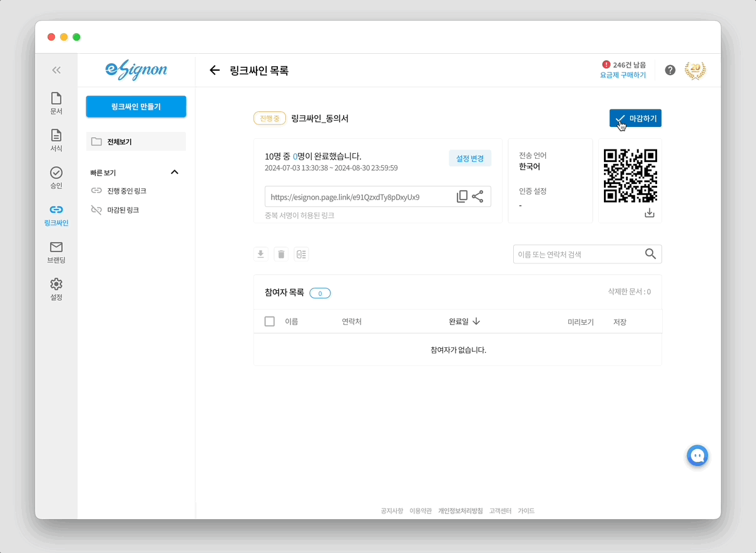Click the 연락처 column header

coord(352,322)
